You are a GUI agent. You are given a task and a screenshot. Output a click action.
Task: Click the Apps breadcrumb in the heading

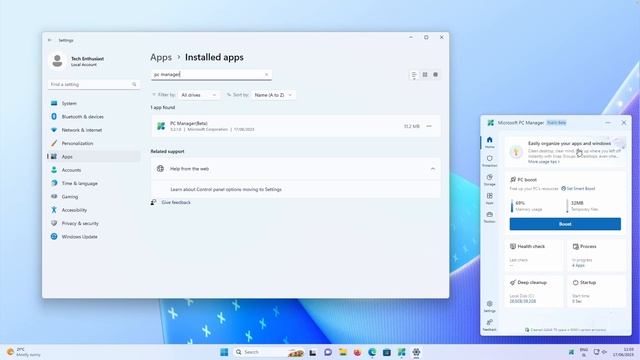(x=161, y=57)
